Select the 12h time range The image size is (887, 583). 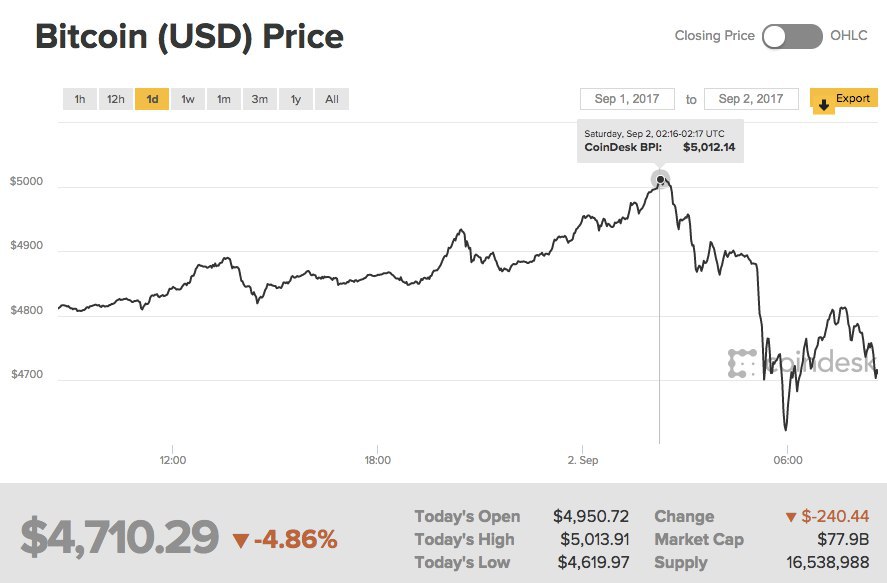(x=116, y=99)
